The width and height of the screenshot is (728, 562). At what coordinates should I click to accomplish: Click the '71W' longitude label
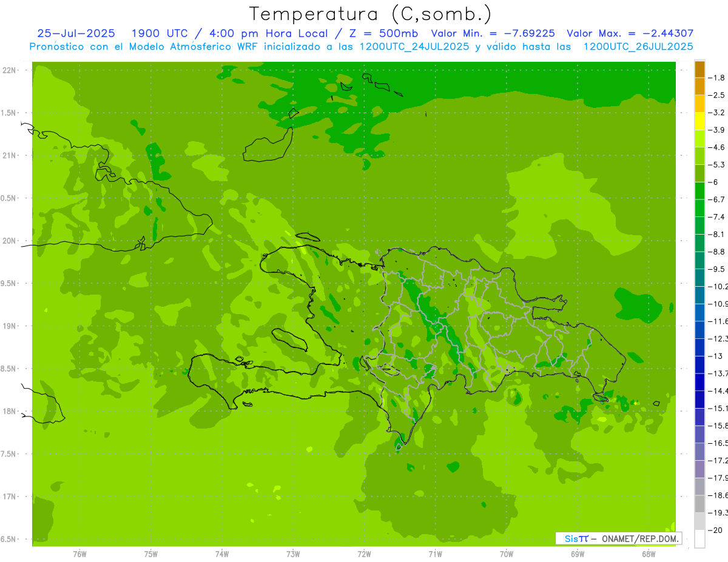[435, 554]
